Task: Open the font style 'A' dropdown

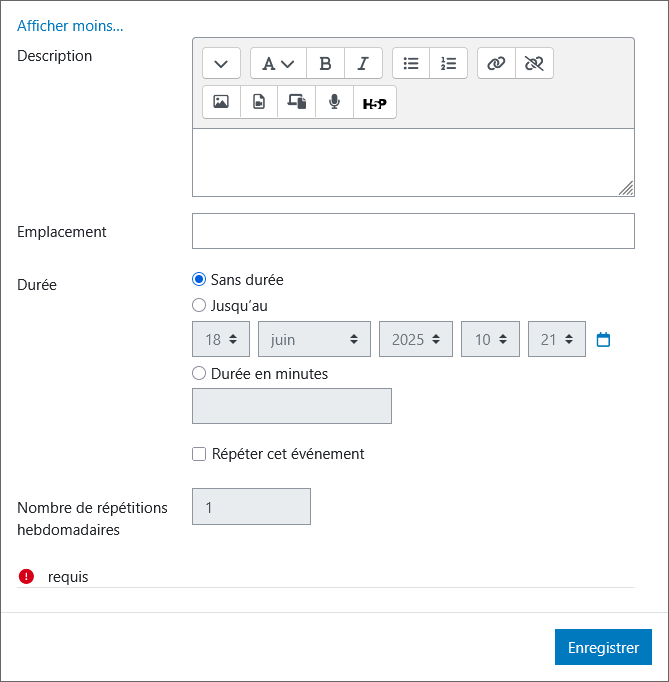Action: click(x=278, y=63)
